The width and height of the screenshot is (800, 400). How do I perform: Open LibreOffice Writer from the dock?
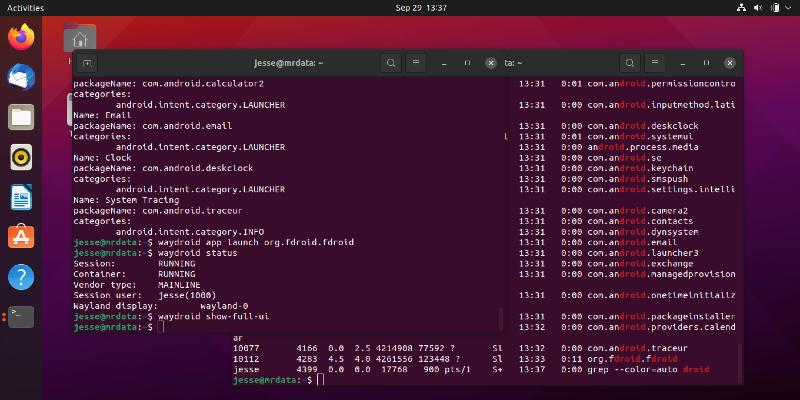point(21,197)
